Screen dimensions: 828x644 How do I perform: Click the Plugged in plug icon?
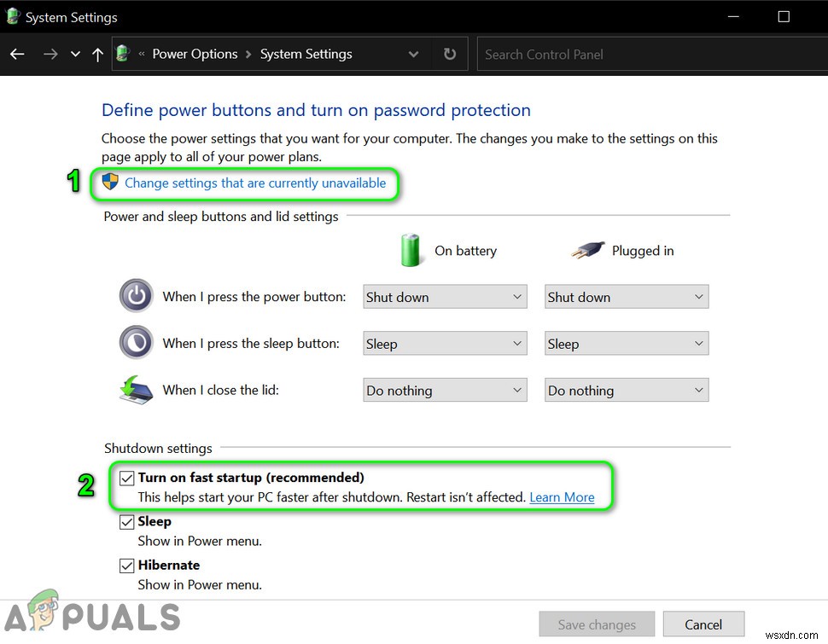[588, 250]
